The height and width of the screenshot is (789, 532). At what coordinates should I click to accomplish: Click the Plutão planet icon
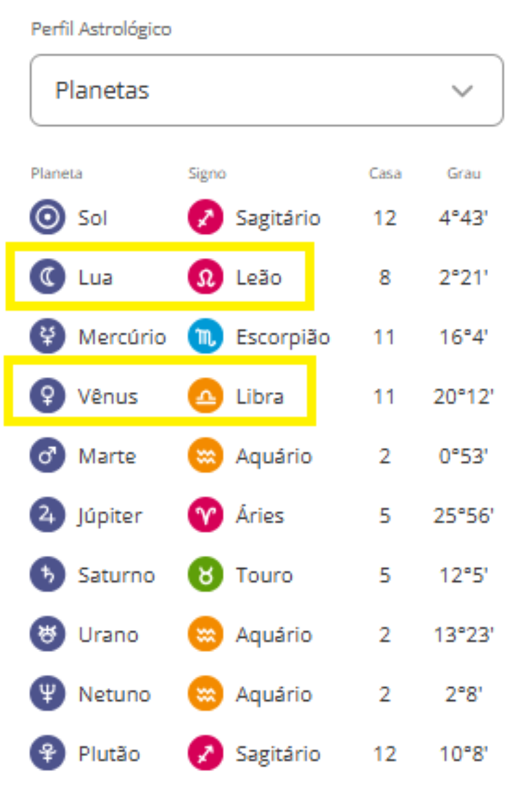47,753
